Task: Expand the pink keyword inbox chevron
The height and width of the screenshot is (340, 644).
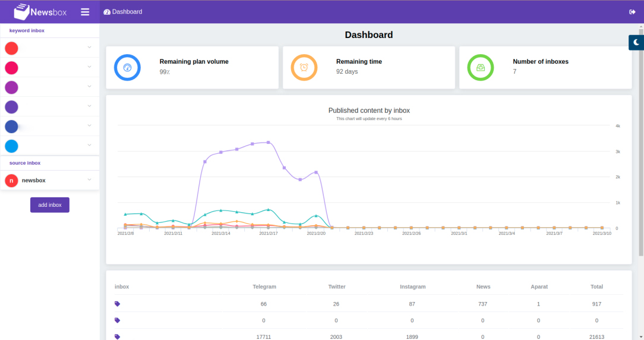Action: (x=89, y=67)
